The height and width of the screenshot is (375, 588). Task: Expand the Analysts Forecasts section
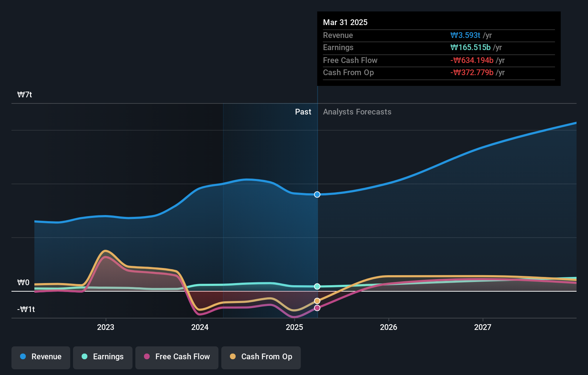pos(357,112)
